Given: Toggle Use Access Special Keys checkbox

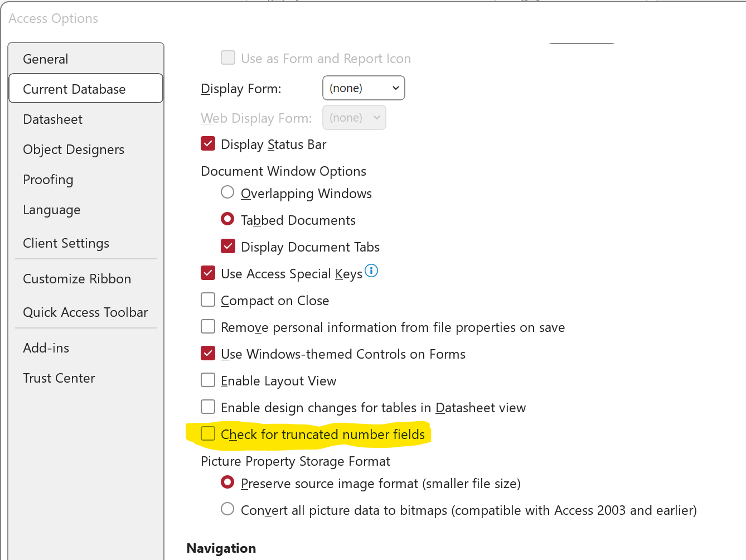Looking at the screenshot, I should coord(208,273).
